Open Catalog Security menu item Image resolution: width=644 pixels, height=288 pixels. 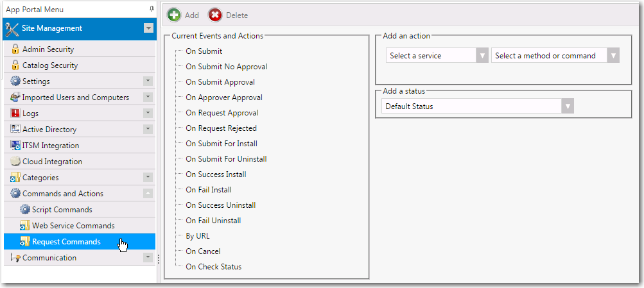(x=50, y=65)
